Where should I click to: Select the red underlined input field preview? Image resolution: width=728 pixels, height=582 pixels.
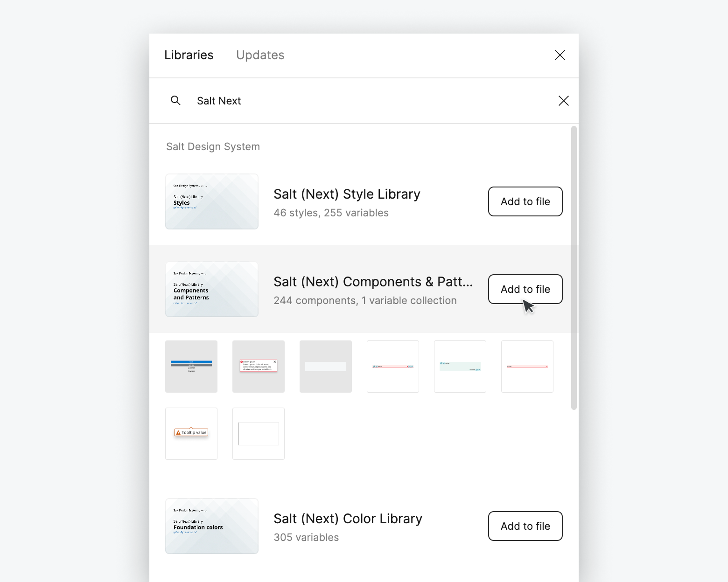(x=527, y=367)
